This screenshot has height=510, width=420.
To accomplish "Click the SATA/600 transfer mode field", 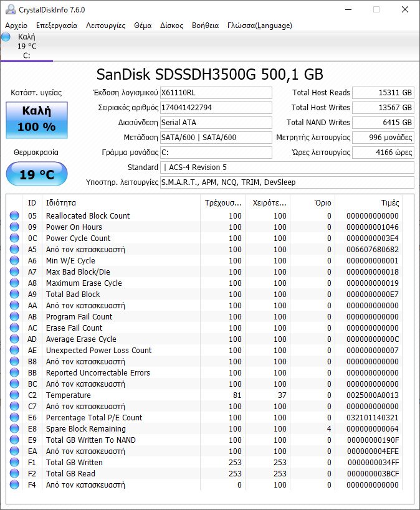I will pyautogui.click(x=216, y=138).
